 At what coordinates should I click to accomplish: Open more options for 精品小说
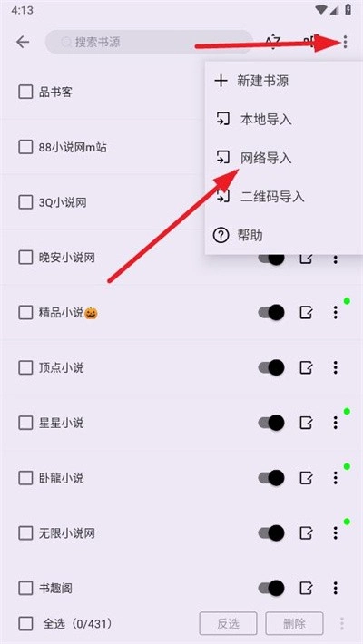[336, 313]
